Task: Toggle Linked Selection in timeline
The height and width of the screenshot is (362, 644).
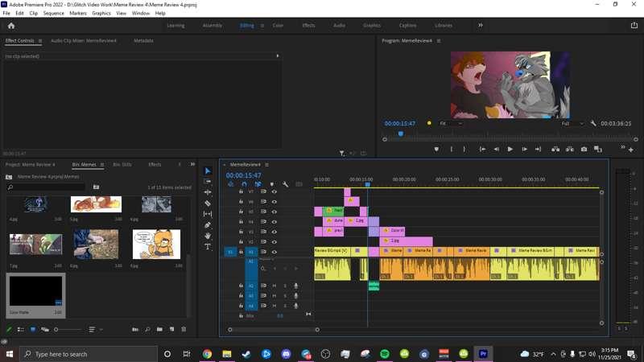Action: [x=258, y=184]
